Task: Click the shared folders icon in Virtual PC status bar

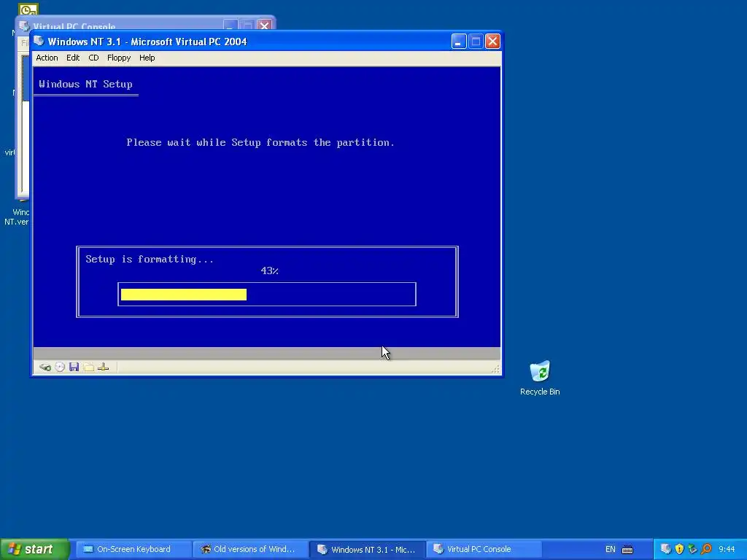Action: 88,367
